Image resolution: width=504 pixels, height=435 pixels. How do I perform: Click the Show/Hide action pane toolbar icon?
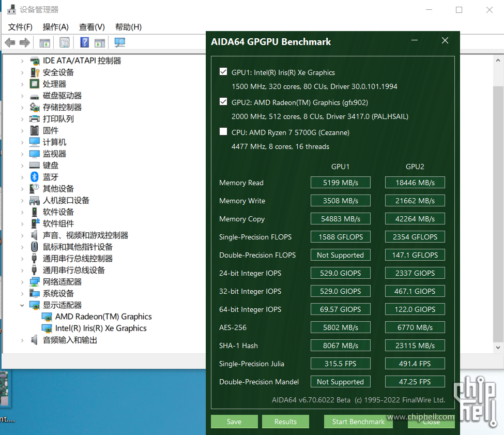click(x=99, y=42)
